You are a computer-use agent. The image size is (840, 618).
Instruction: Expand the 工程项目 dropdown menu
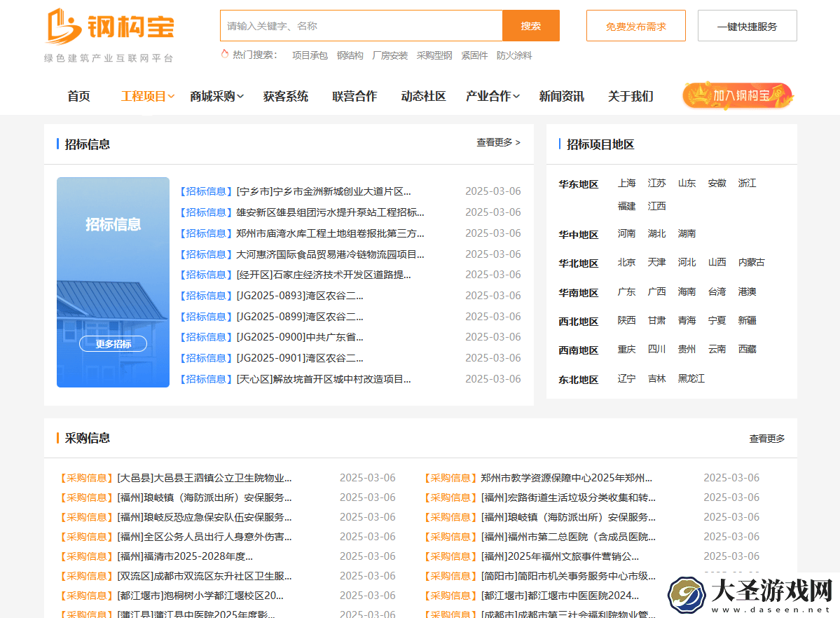[148, 97]
